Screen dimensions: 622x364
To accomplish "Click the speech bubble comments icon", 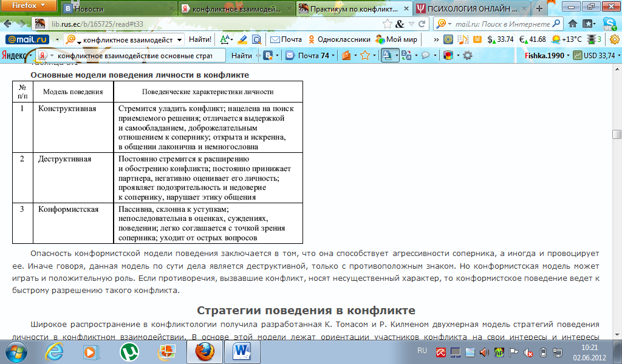I will (426, 55).
